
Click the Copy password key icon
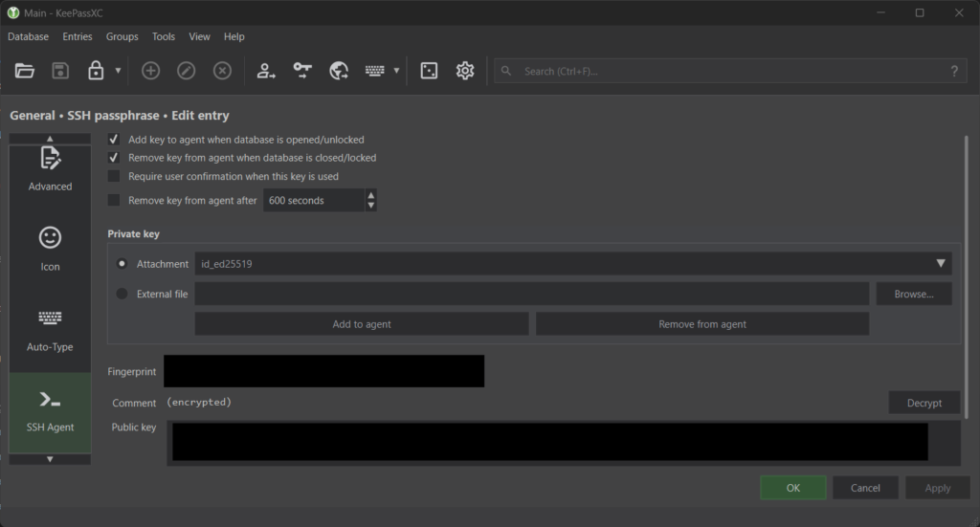302,71
